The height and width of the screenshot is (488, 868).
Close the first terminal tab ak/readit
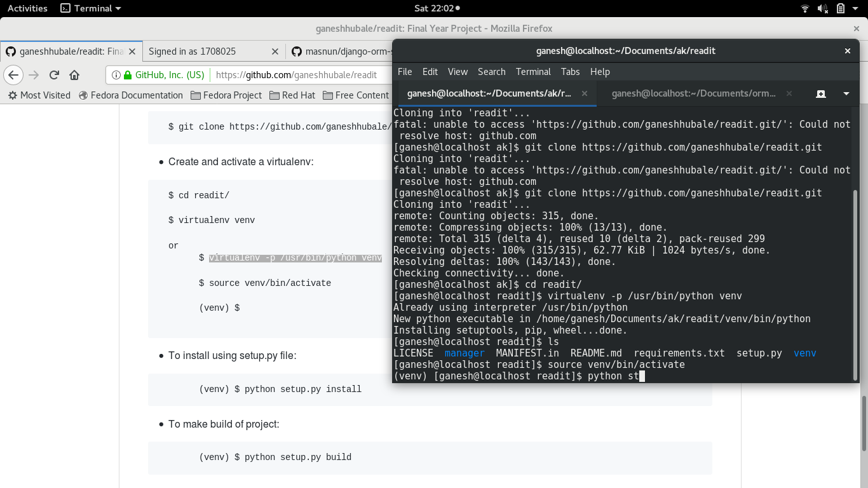pos(585,93)
